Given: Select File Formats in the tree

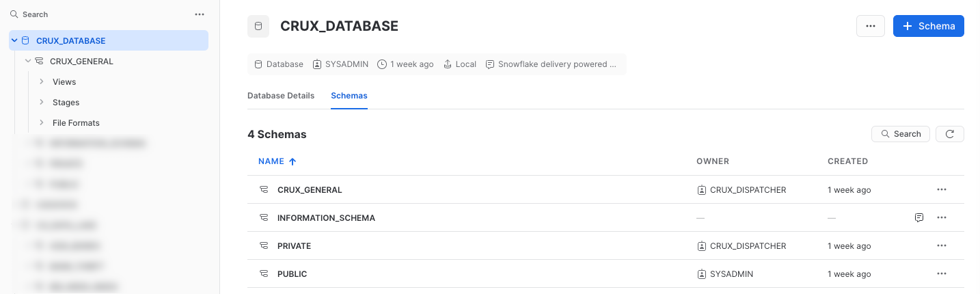Looking at the screenshot, I should point(76,123).
